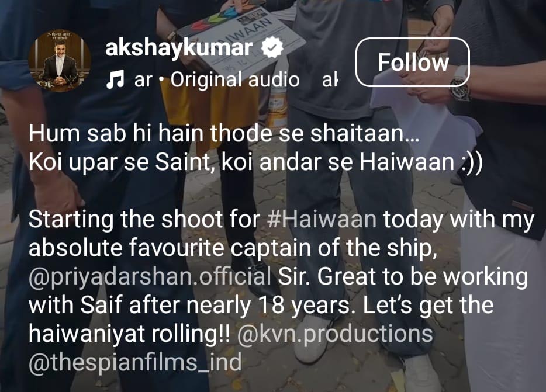
Task: Tap the "Koi upar se Saint" caption line
Action: coord(255,162)
